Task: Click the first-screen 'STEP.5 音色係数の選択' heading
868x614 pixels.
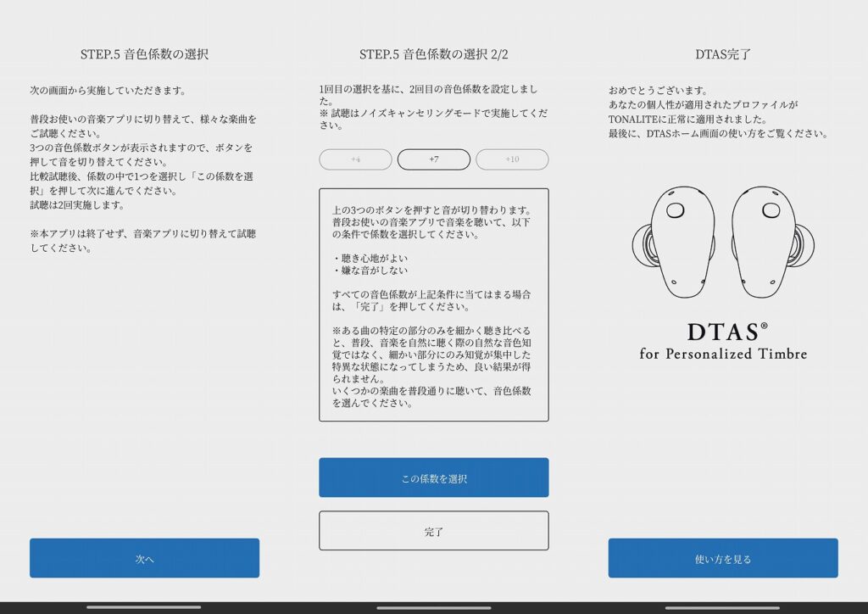Action: 144,54
